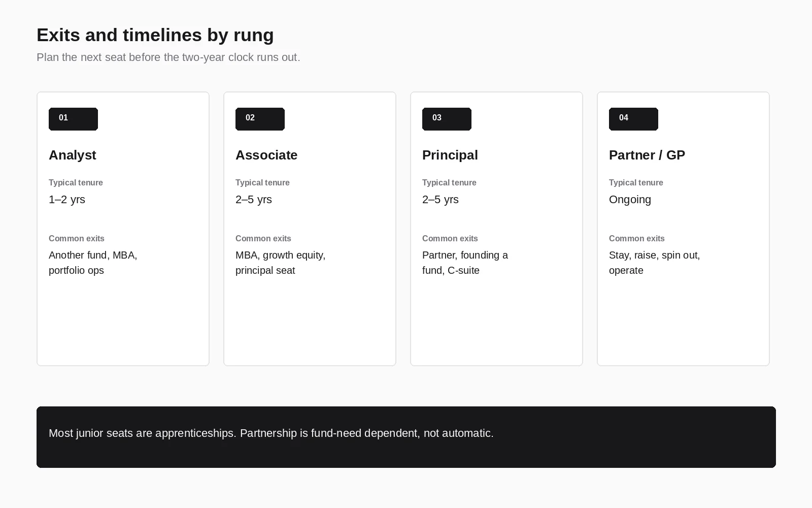Select the "Partner / GP" card title
This screenshot has height=508, width=812.
[x=647, y=155]
